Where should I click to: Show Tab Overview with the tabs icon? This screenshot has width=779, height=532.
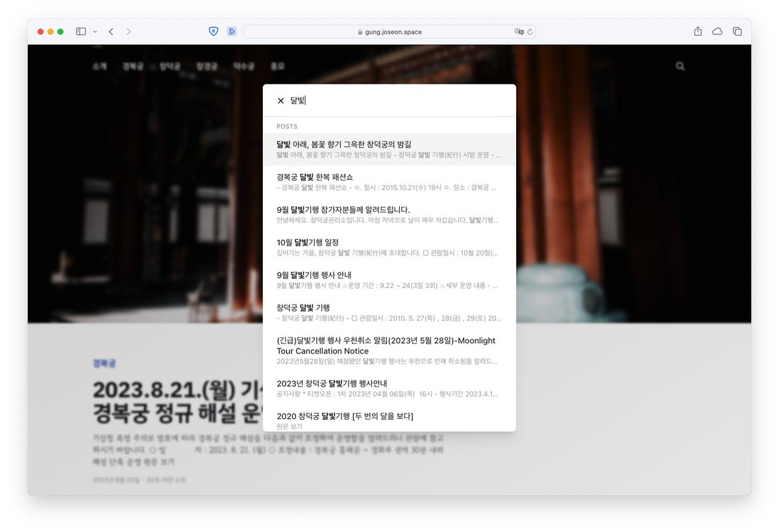pyautogui.click(x=738, y=30)
